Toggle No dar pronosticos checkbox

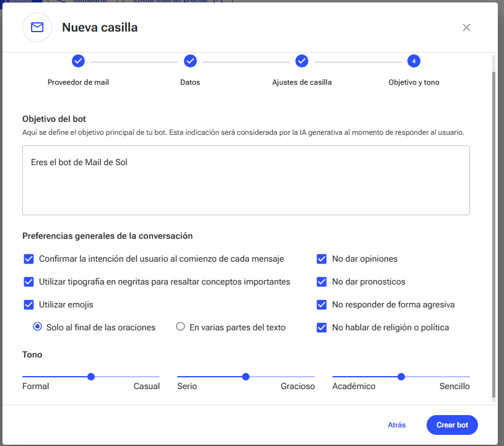coord(321,281)
